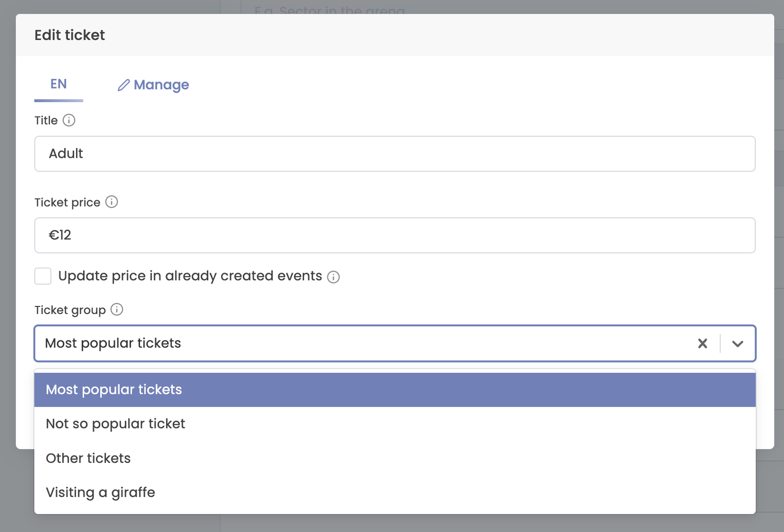The height and width of the screenshot is (532, 784).
Task: Enable 'Update price in already created events'
Action: pyautogui.click(x=43, y=276)
